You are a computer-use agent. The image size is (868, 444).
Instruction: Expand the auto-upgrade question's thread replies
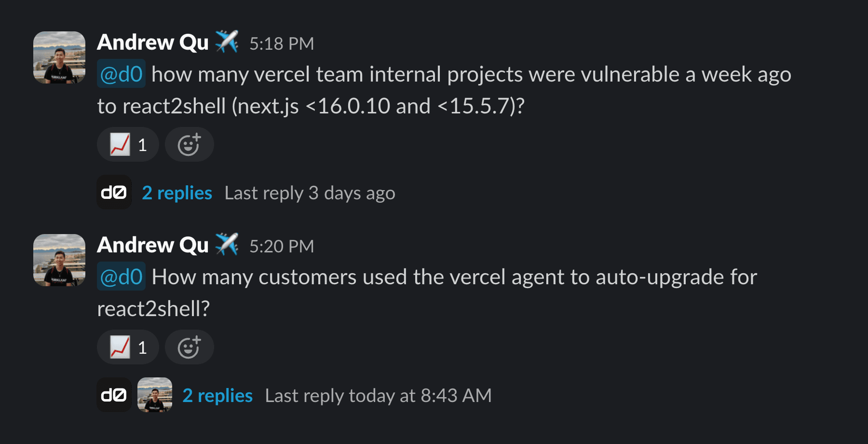[217, 395]
